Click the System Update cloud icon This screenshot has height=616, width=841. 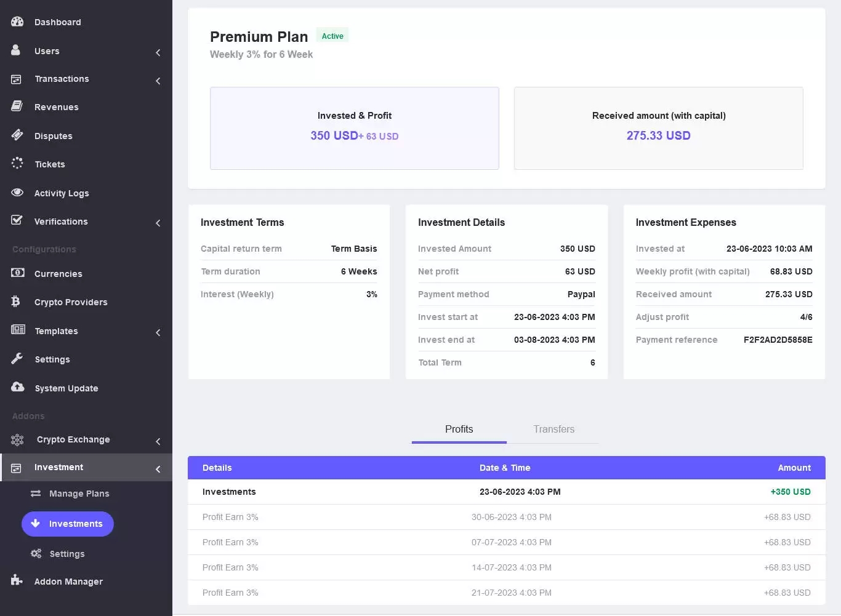click(17, 387)
